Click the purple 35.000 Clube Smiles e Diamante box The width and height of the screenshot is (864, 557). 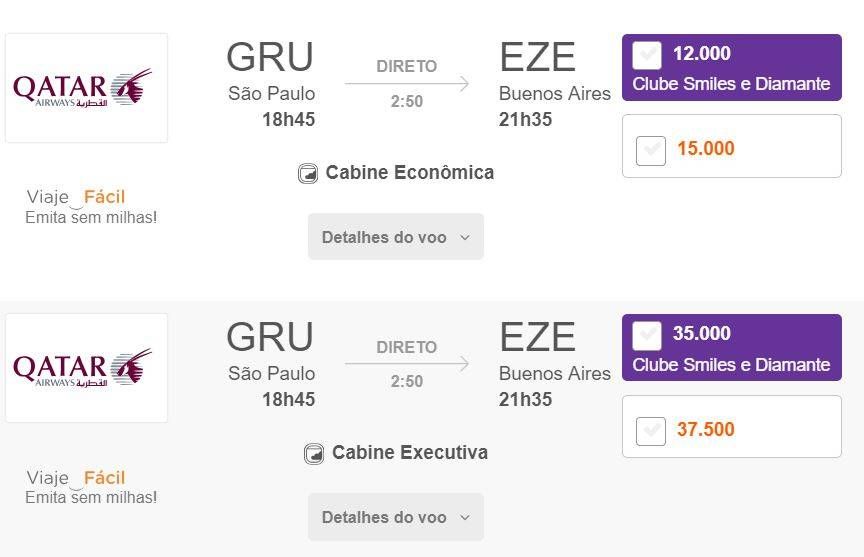(x=732, y=348)
